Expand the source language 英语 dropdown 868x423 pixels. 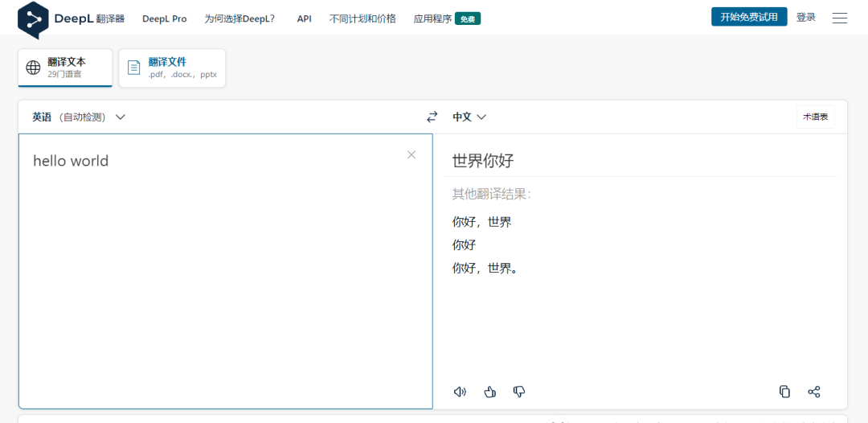point(79,117)
